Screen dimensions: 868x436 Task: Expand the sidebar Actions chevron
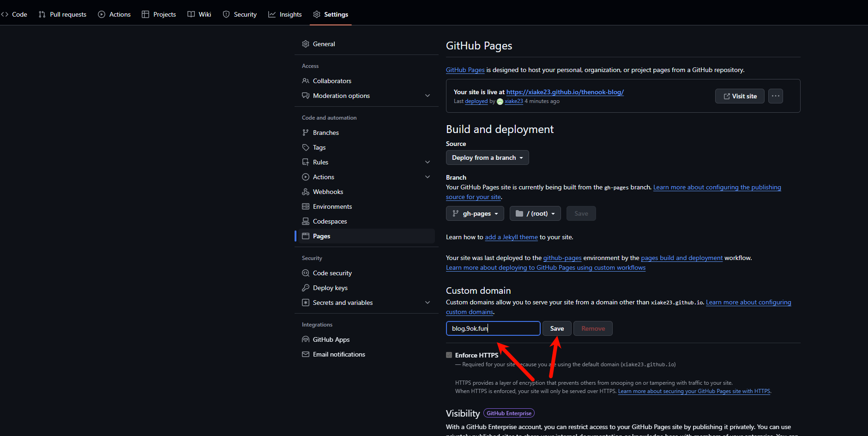(x=428, y=177)
